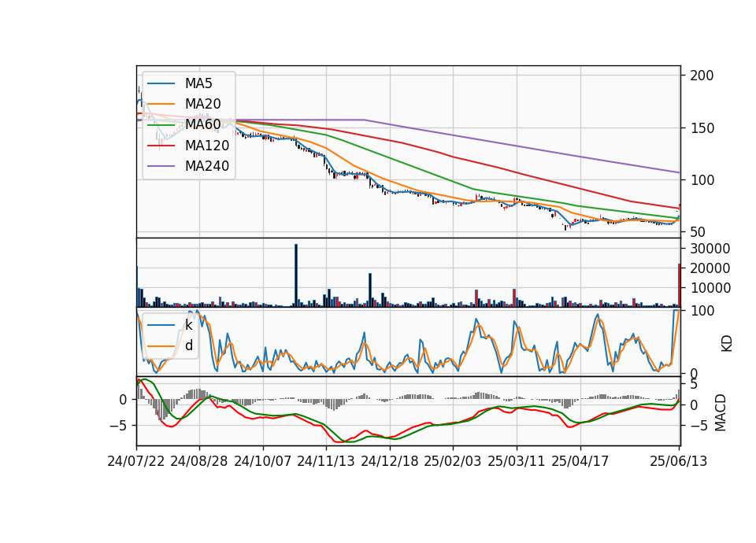Click the MA240 legend label
756x543 pixels.
pos(207,166)
